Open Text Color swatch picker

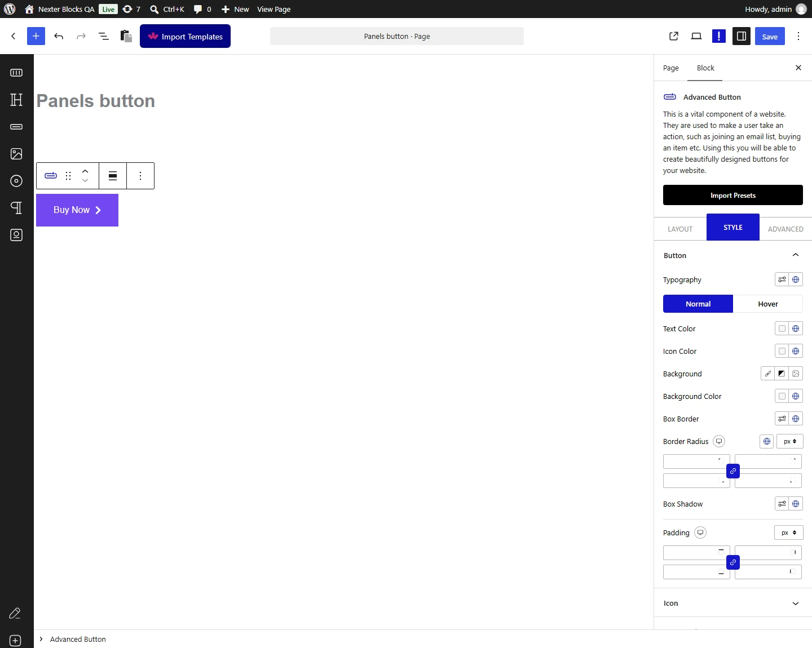click(782, 329)
